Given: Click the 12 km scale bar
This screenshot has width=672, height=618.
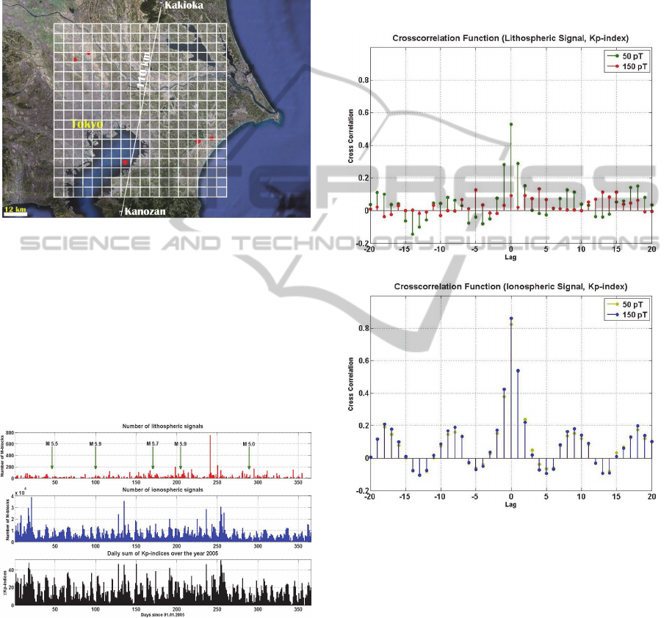Looking at the screenshot, I should click(15, 209).
